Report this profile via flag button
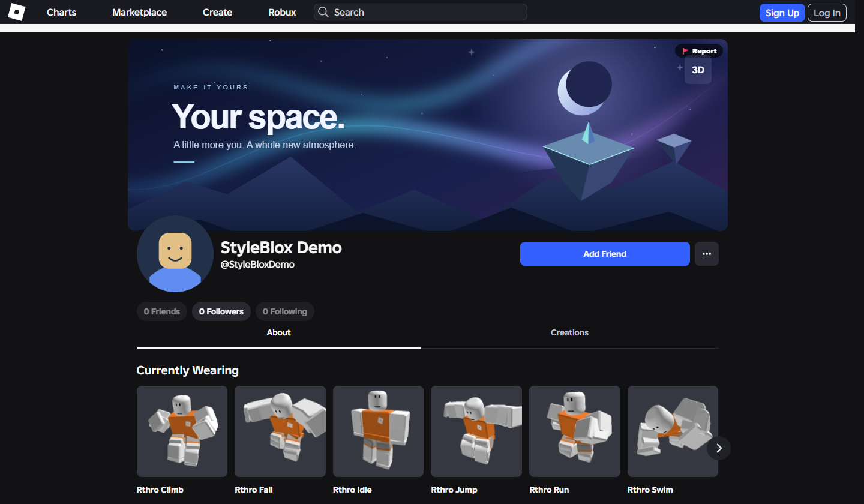The image size is (864, 504). point(699,51)
